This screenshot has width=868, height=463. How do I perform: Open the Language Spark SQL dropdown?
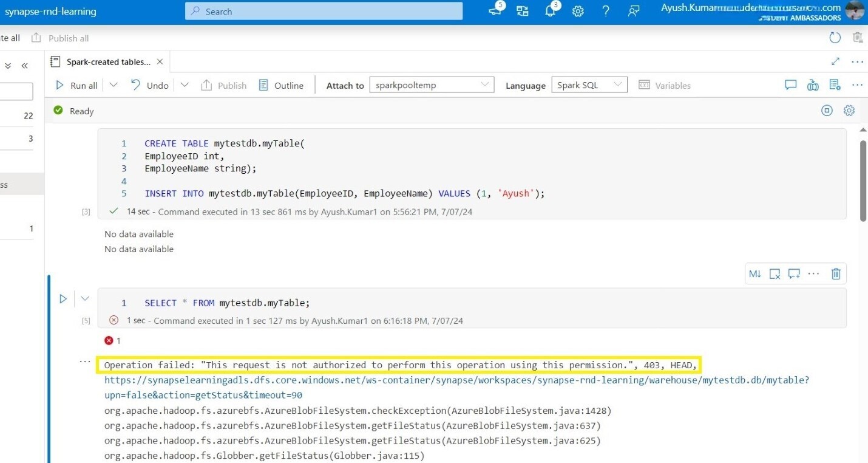618,84
